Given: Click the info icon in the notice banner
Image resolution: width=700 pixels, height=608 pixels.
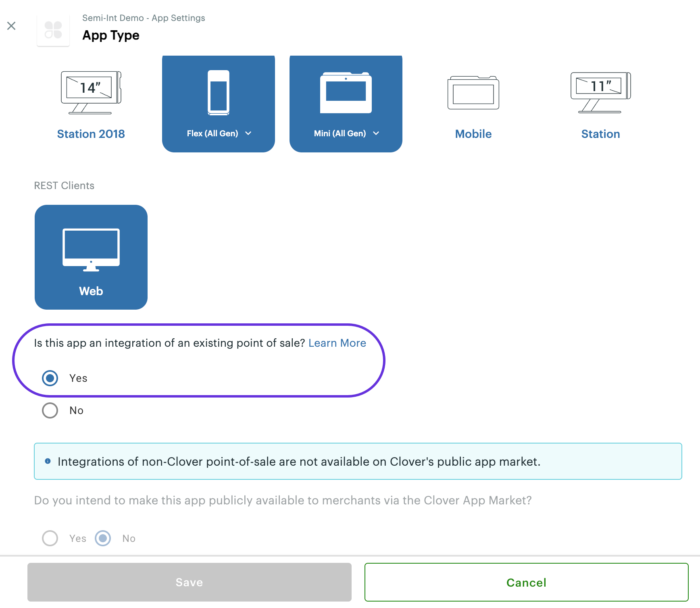Looking at the screenshot, I should 48,461.
